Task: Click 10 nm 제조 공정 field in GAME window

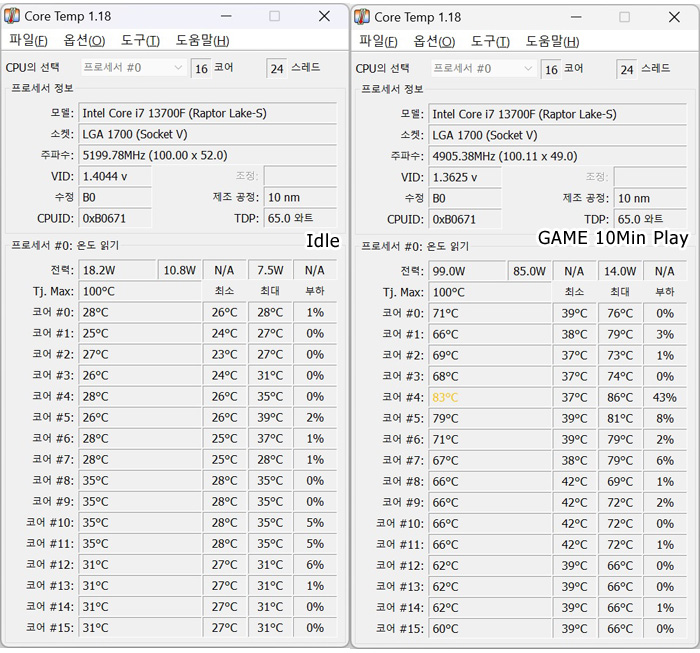Action: point(650,198)
